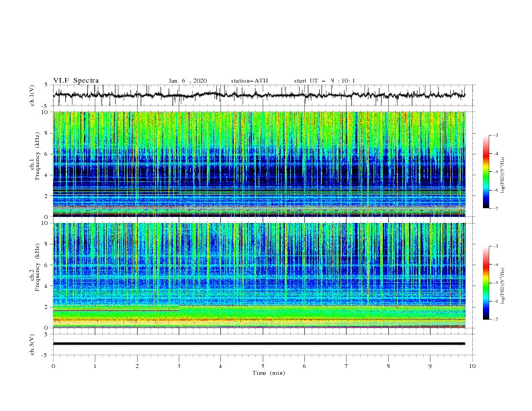Click the "VLF Spectra" plot title
The width and height of the screenshot is (532, 411).
pos(76,81)
